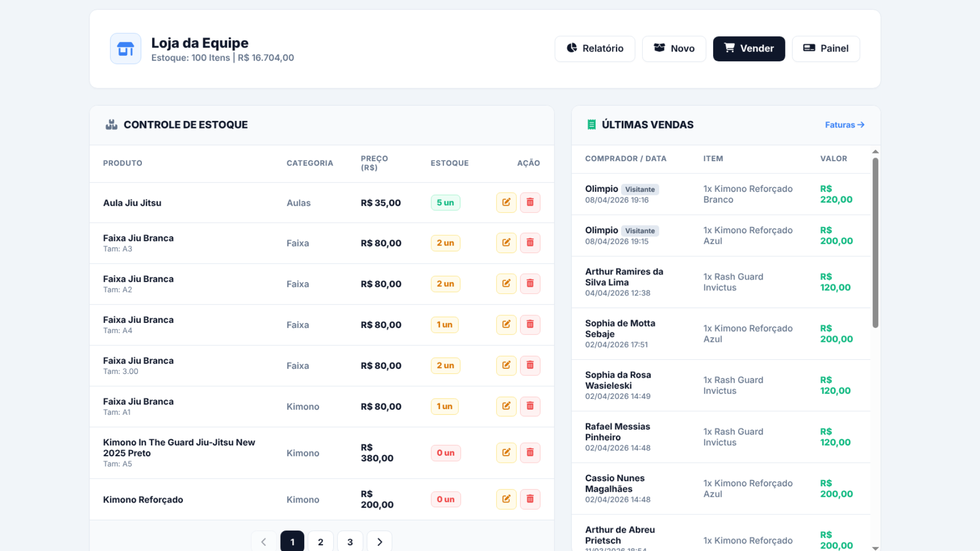Viewport: 980px width, 551px height.
Task: Click the "Kimono Reforçado" product name in stock
Action: click(x=143, y=499)
